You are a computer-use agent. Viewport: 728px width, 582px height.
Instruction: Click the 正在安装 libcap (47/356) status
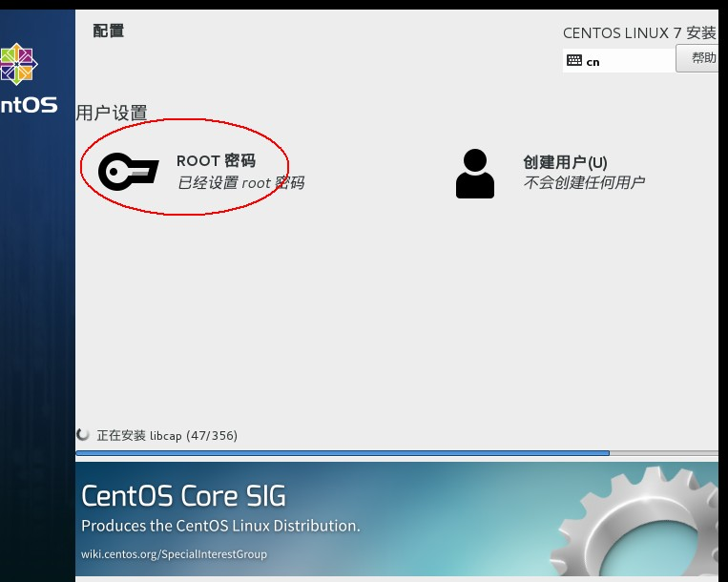click(x=167, y=435)
